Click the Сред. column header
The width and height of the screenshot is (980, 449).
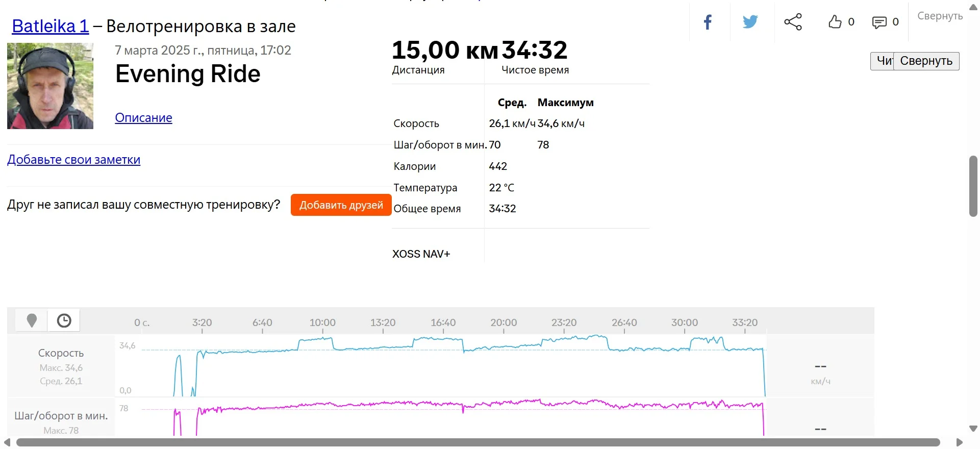click(x=512, y=103)
